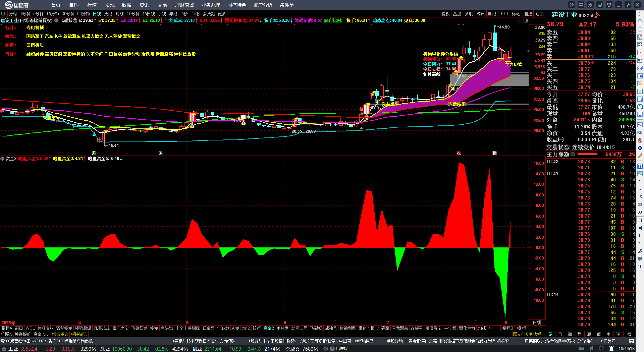
Task: Open the 模板 template dropdown
Action: tap(522, 328)
